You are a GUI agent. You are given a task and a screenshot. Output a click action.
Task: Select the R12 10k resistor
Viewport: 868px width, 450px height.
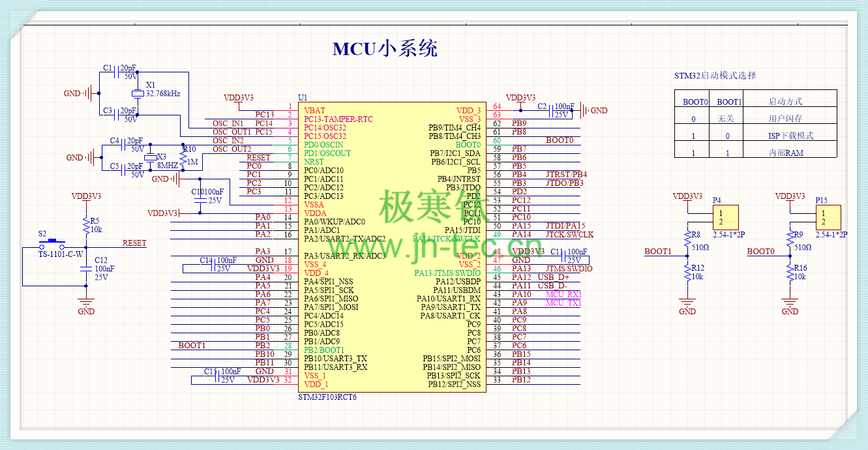tap(687, 273)
